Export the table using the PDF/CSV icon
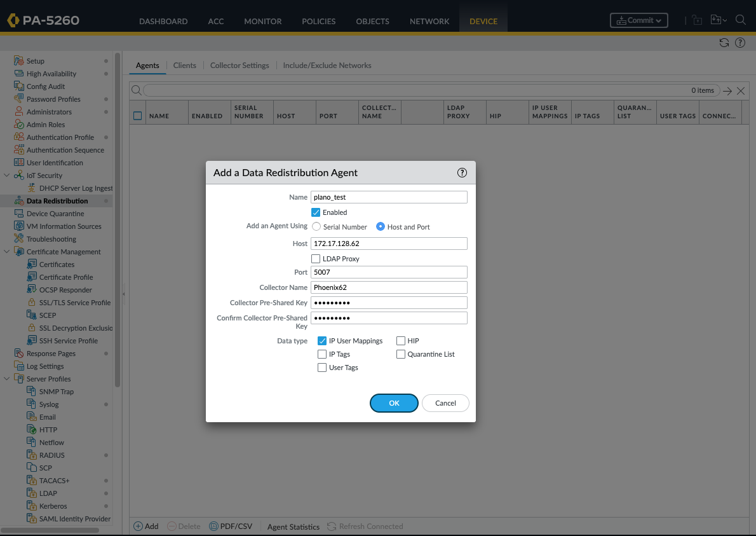Viewport: 756px width, 536px height. click(x=213, y=526)
